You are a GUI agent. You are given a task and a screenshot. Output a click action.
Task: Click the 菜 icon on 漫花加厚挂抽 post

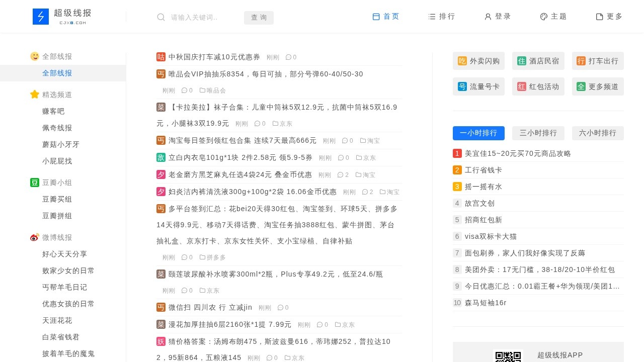161,324
